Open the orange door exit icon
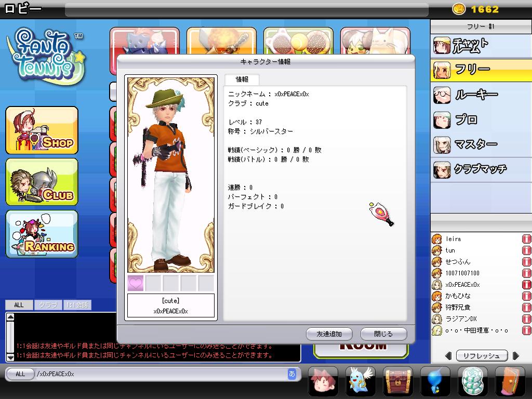The image size is (532, 399). coord(510,382)
